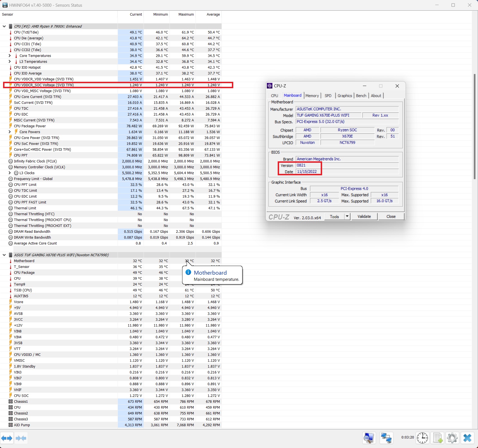Open the SPD tab in CPU-Z
The image size is (478, 448).
point(328,95)
